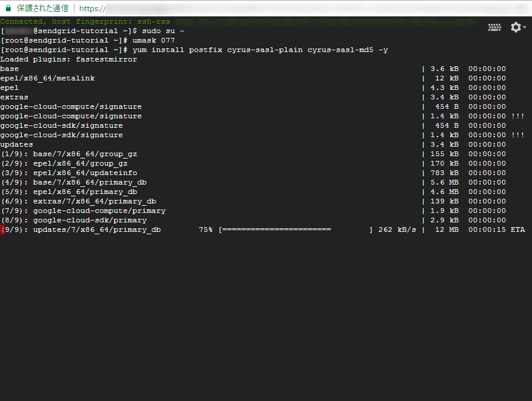Click the '262 kB/s' download speed

[x=397, y=230]
